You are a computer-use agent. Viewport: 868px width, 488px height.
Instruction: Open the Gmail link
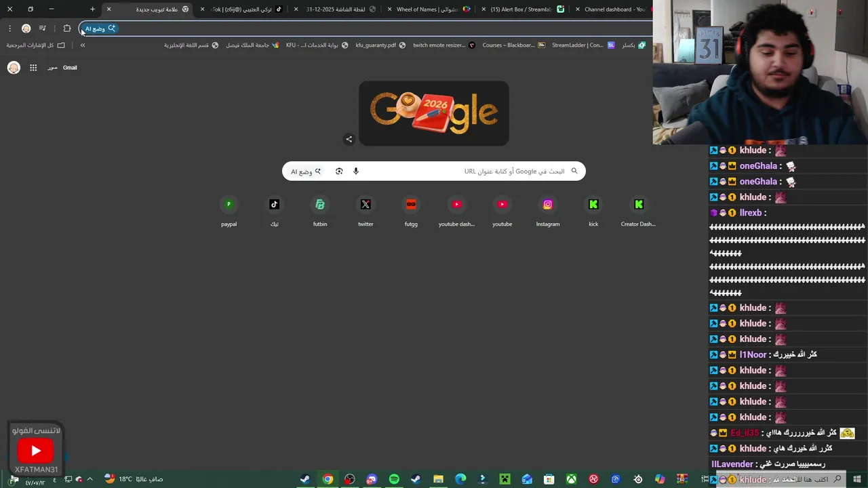click(x=70, y=68)
